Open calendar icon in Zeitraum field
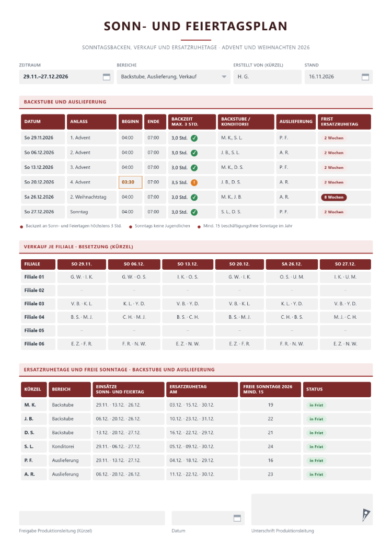Image resolution: width=392 pixels, height=554 pixels. pyautogui.click(x=107, y=77)
